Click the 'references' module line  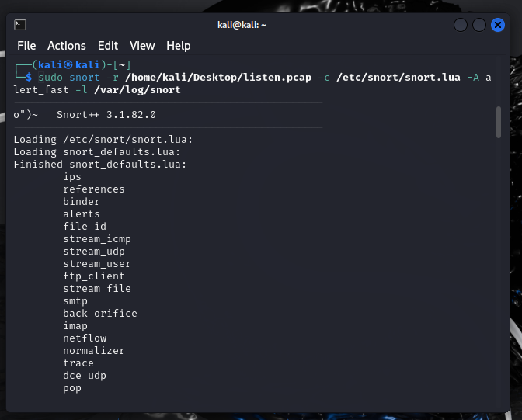[94, 189]
